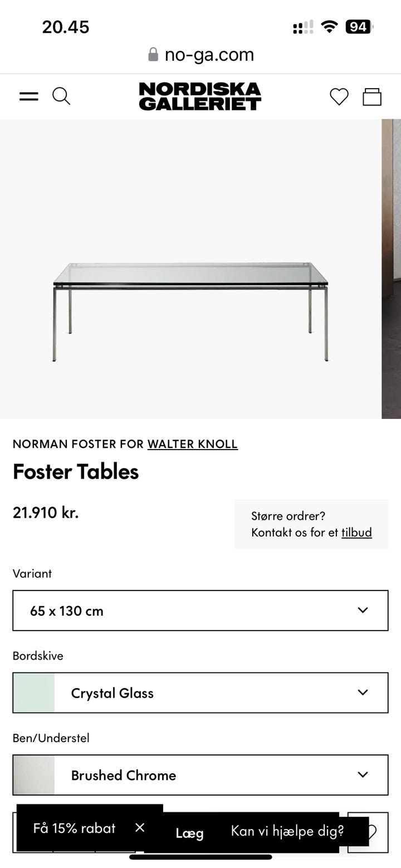Image resolution: width=401 pixels, height=868 pixels.
Task: Expand the Variant 65 x 130 cm dropdown
Action: click(x=200, y=611)
